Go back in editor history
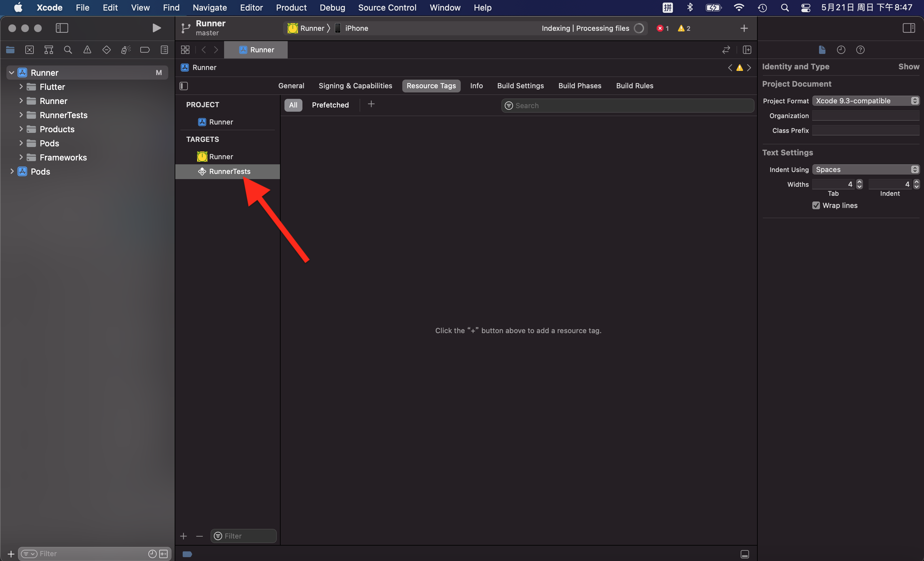 (x=204, y=50)
